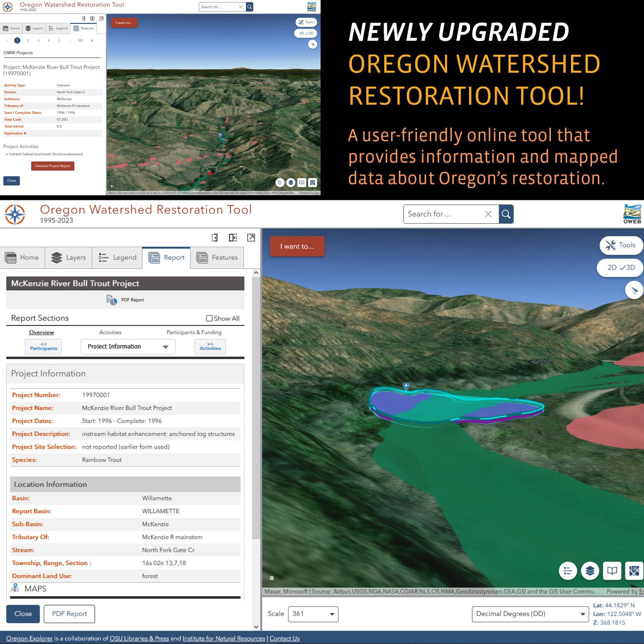The image size is (644, 644).
Task: Enable the Show All checkbox
Action: pos(209,318)
